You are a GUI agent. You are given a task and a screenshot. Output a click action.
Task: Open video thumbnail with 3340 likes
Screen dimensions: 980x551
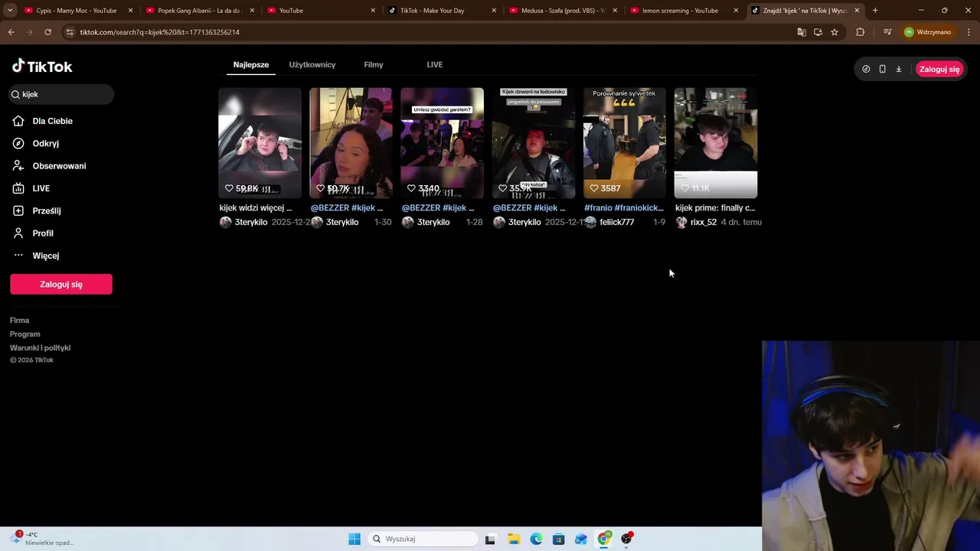(442, 143)
